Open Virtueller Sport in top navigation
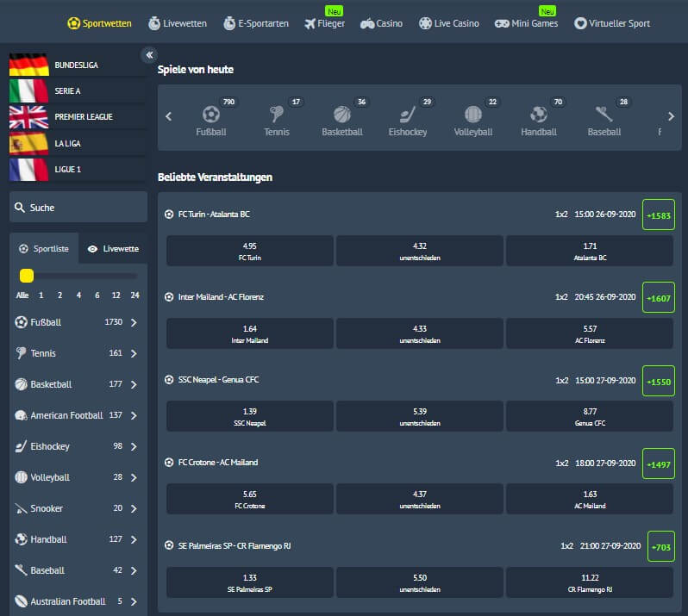Screen dimensions: 688x616 coord(612,23)
